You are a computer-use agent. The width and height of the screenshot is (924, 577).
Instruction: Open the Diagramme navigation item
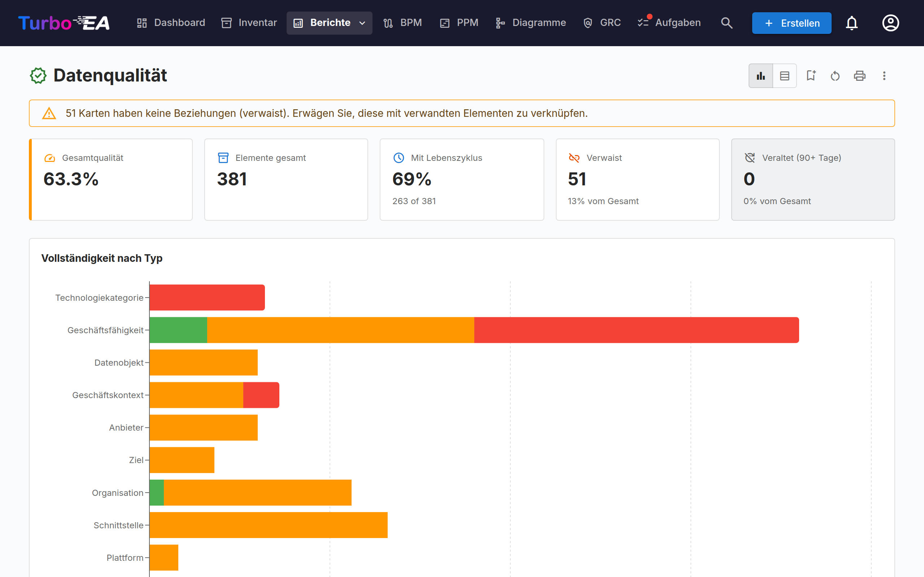click(531, 23)
